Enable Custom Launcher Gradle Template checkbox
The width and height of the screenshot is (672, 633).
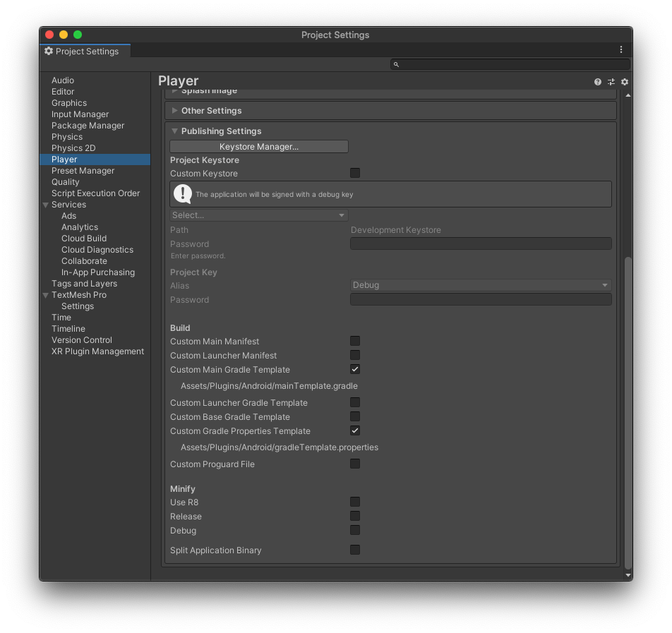[355, 402]
